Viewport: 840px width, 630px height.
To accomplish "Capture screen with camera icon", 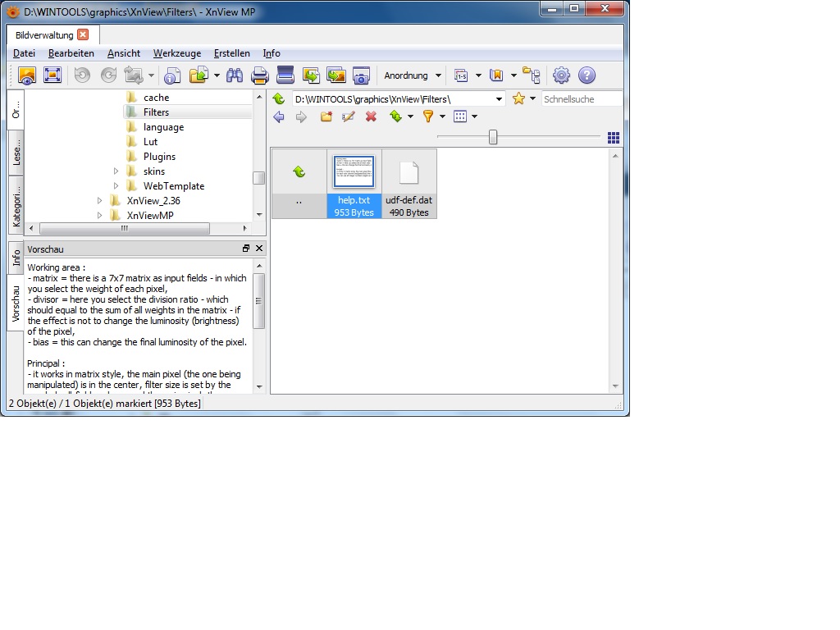I will coord(362,75).
